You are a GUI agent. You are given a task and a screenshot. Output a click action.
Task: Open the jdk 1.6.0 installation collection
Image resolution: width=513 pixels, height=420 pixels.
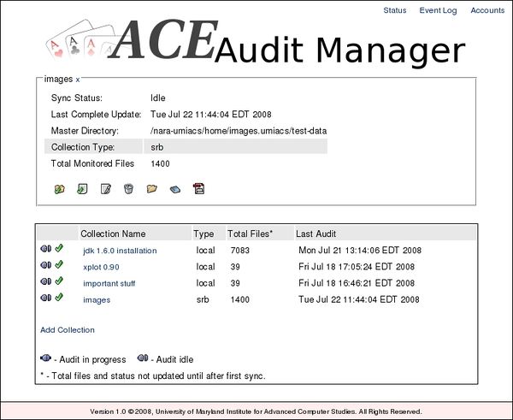coord(120,251)
